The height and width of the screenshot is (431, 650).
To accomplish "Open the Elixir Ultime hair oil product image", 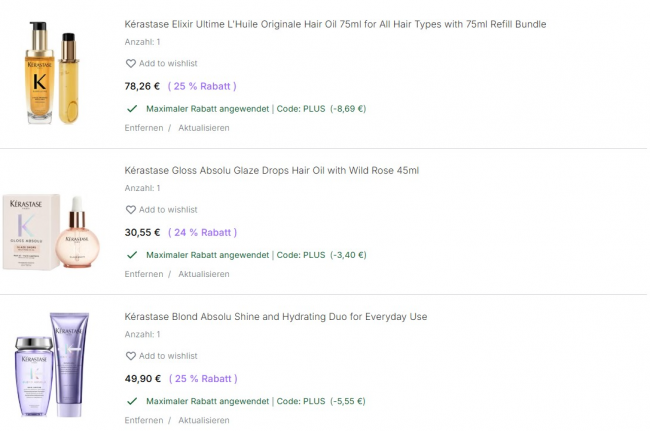I will (50, 76).
